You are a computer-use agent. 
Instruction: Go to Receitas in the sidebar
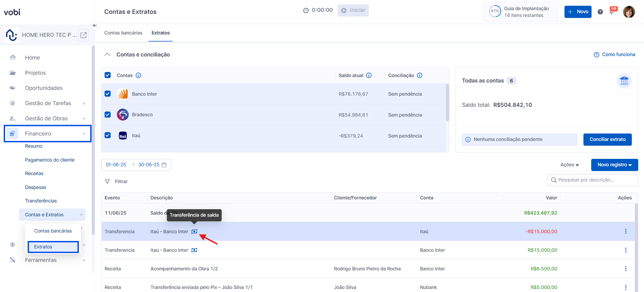34,173
